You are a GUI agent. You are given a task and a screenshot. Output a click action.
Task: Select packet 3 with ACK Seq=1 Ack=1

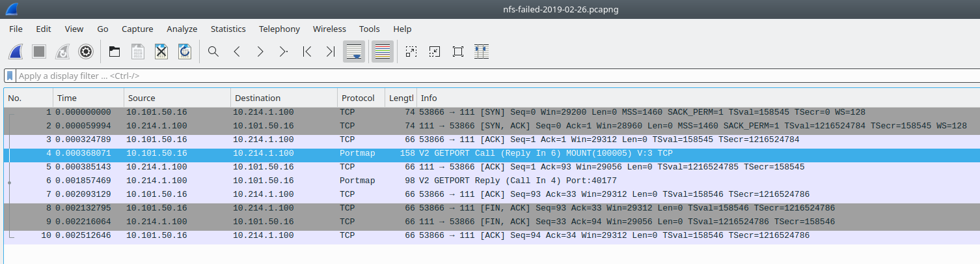pos(492,139)
